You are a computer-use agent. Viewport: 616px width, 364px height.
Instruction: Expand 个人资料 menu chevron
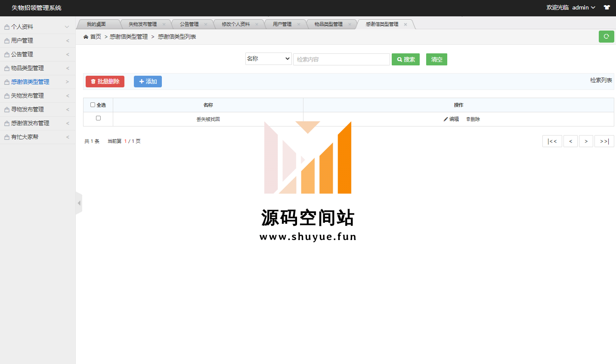pos(67,27)
